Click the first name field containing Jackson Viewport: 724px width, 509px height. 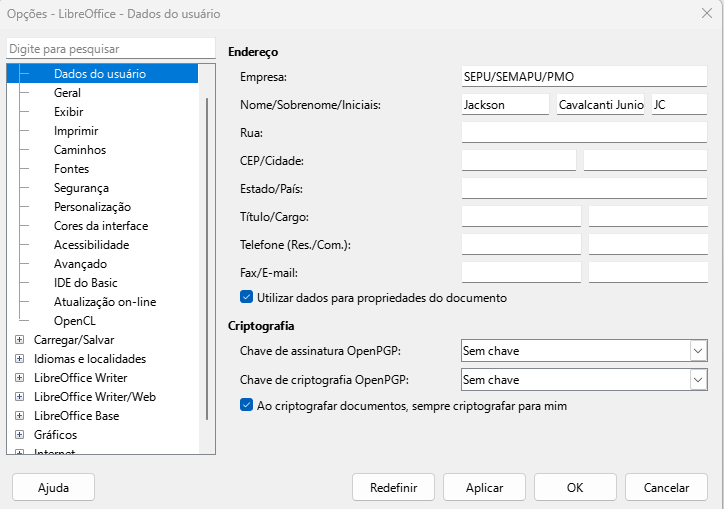point(505,104)
